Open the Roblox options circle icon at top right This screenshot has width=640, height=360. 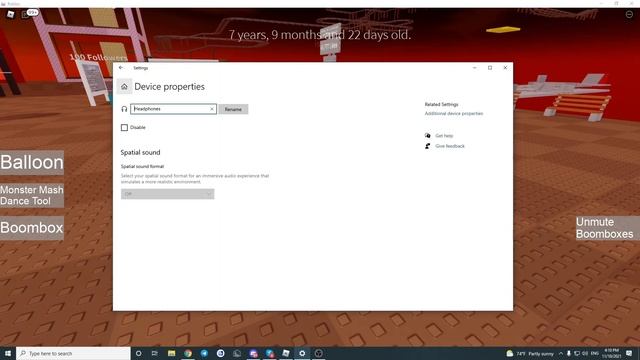pyautogui.click(x=629, y=14)
